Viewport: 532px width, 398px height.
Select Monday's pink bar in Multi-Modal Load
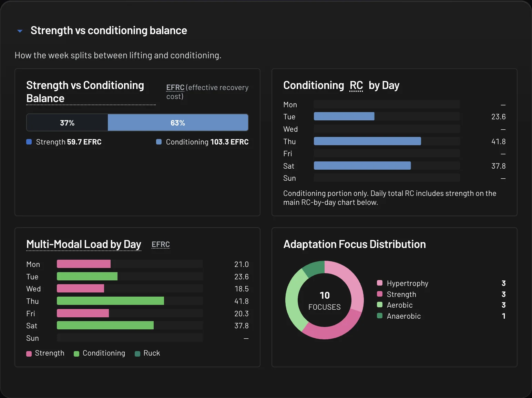pyautogui.click(x=84, y=264)
